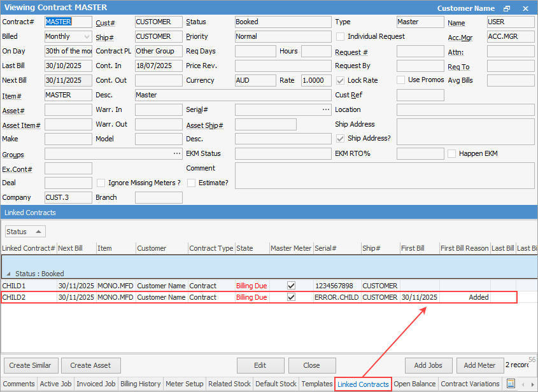Viewport: 538px width, 392px height.
Task: Restore the contract window size
Action: pos(507,8)
